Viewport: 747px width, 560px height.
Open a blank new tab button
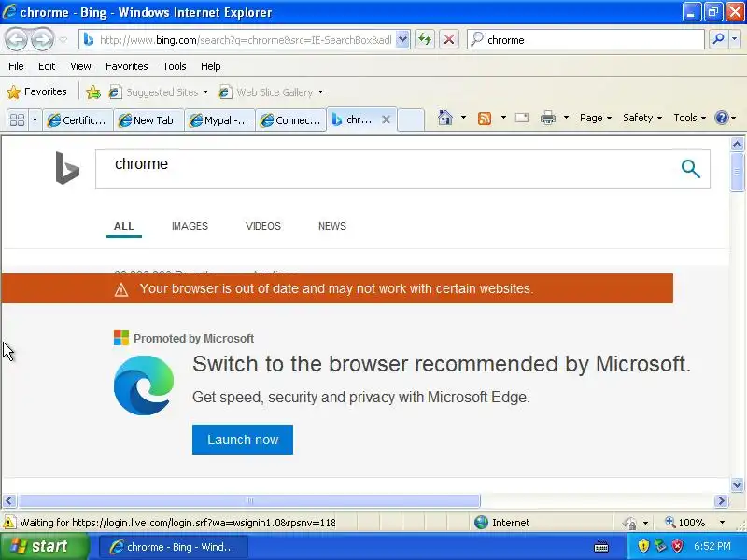tap(410, 119)
